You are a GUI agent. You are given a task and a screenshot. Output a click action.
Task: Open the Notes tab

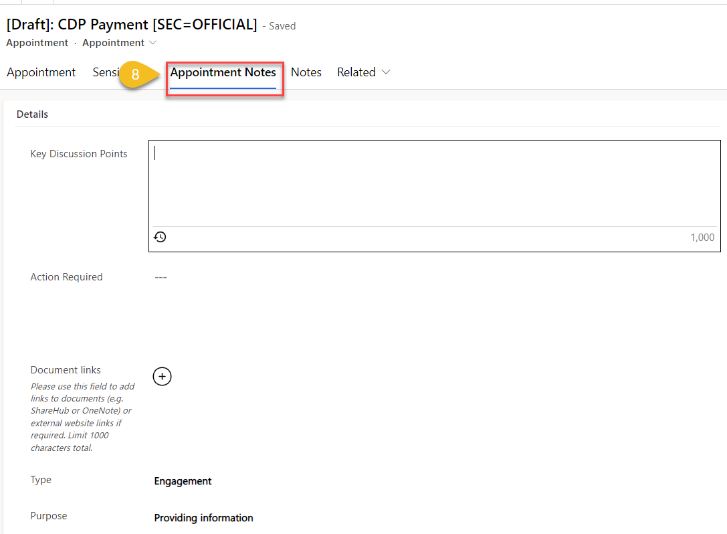click(x=306, y=72)
